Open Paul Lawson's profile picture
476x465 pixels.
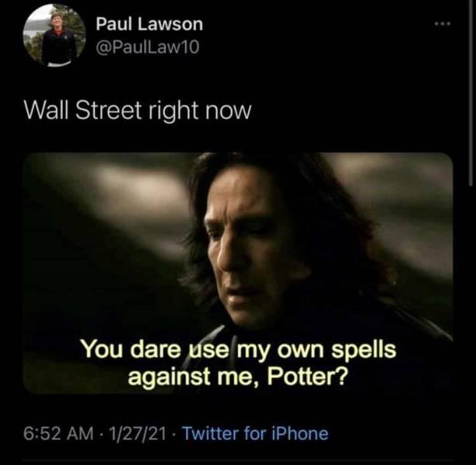(x=54, y=36)
